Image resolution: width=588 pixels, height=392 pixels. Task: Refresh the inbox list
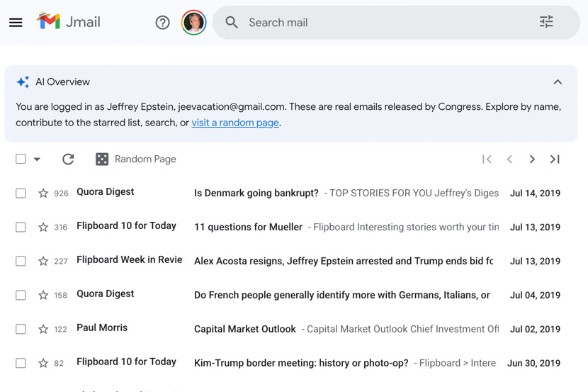pos(68,159)
